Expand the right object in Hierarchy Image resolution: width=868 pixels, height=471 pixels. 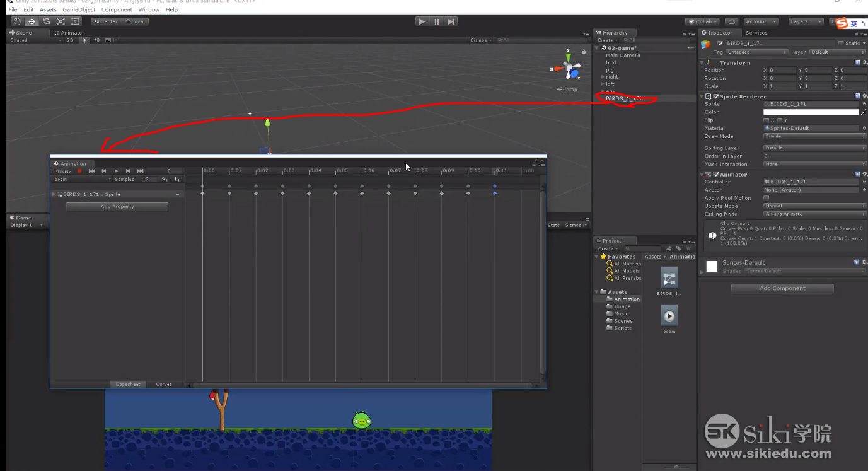tap(603, 77)
